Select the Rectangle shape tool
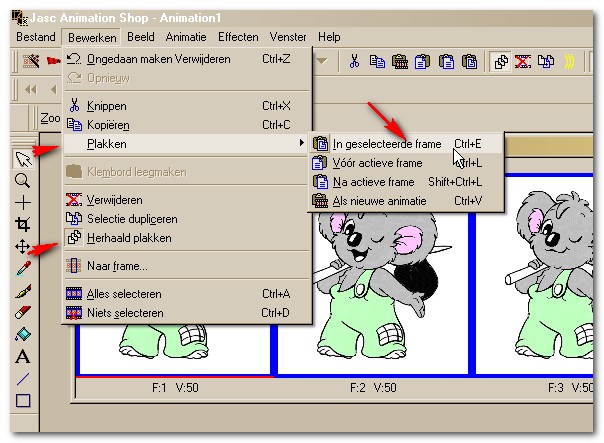The image size is (604, 443). [x=23, y=401]
